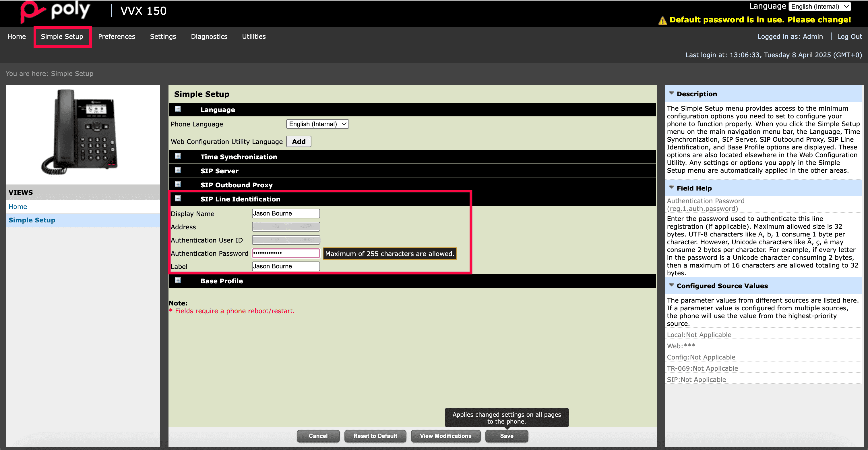Image resolution: width=868 pixels, height=450 pixels.
Task: Open the Diagnostics menu
Action: [209, 36]
